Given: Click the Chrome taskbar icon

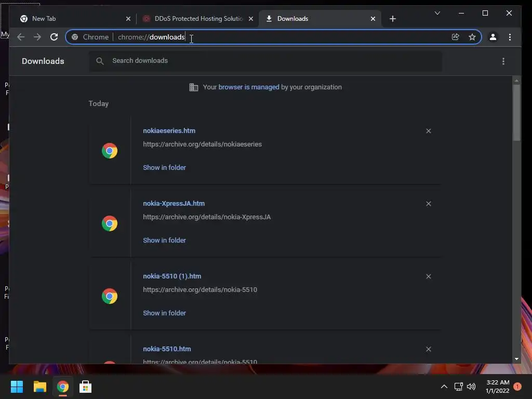Looking at the screenshot, I should click(x=63, y=387).
